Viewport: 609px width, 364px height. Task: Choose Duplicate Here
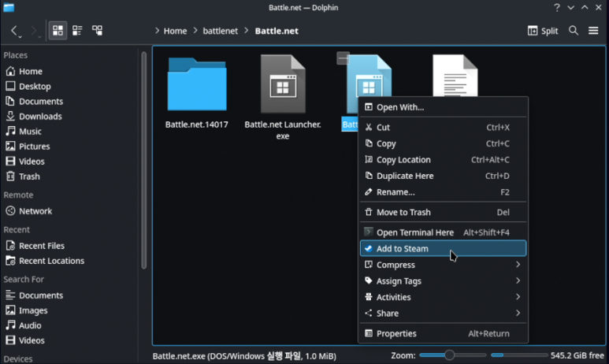pos(443,176)
